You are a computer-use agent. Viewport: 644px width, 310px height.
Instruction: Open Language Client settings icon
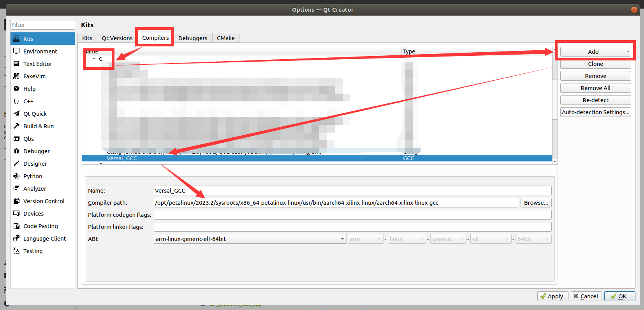(16, 238)
